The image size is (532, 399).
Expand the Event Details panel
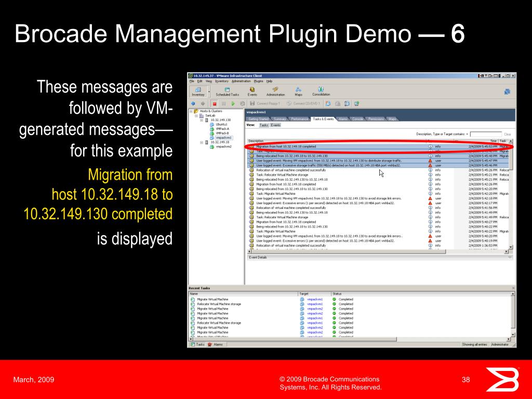pyautogui.click(x=510, y=258)
